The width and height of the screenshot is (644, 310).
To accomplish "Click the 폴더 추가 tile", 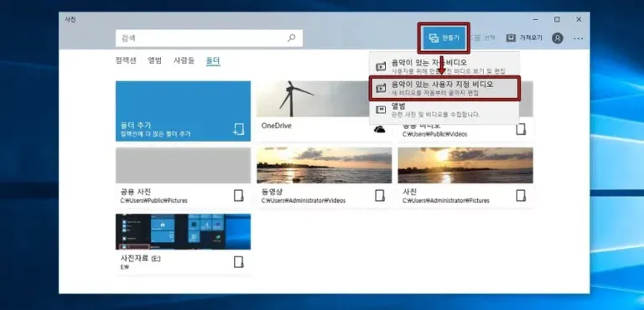I will [x=183, y=111].
